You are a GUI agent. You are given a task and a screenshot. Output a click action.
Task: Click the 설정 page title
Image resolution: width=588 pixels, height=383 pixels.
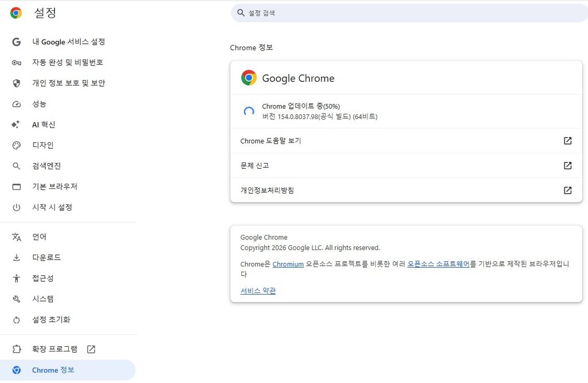(x=45, y=13)
